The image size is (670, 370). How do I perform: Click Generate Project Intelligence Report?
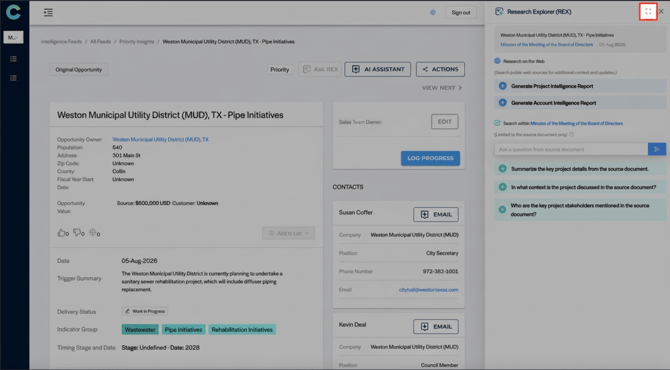[x=580, y=86]
